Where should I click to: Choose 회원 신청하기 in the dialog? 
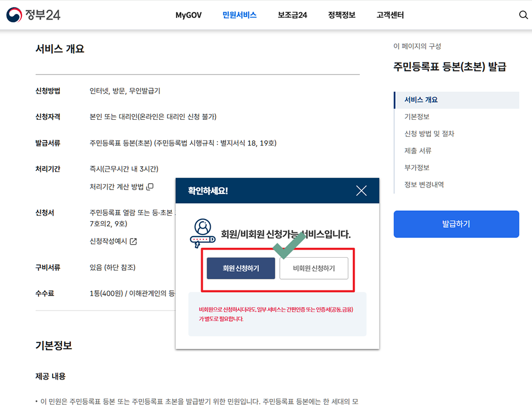(x=240, y=268)
